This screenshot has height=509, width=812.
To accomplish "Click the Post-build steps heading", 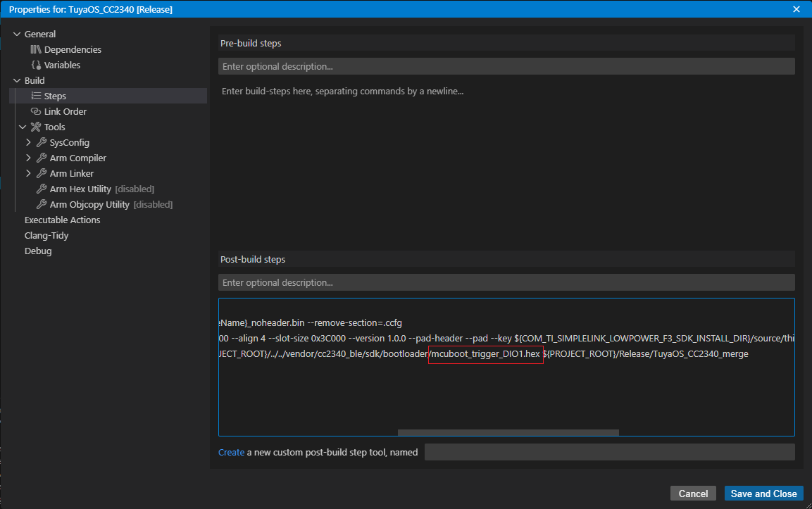I will pyautogui.click(x=253, y=259).
